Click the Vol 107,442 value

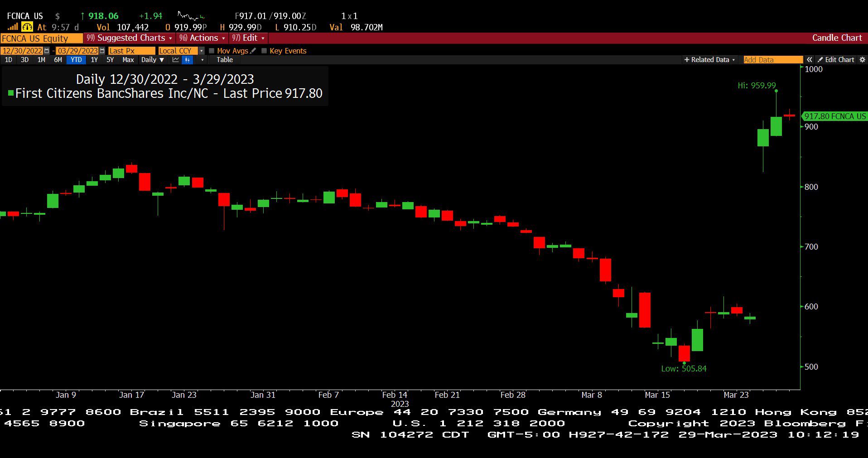pyautogui.click(x=122, y=28)
